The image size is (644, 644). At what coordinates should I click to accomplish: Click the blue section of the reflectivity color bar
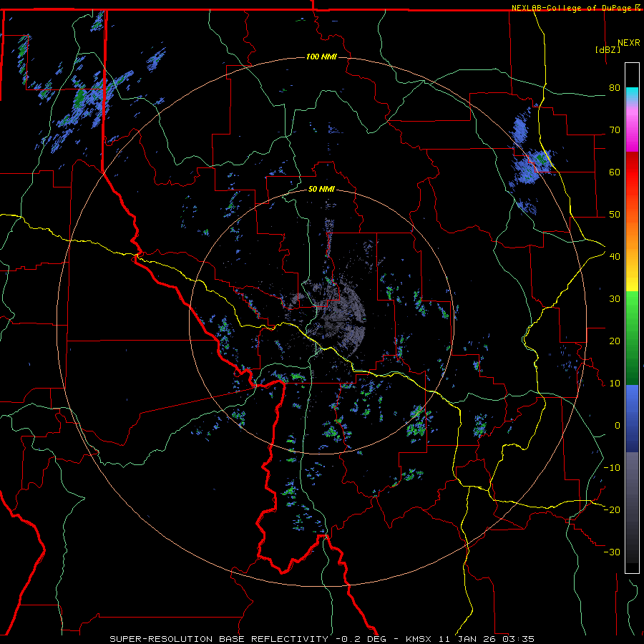(x=632, y=418)
